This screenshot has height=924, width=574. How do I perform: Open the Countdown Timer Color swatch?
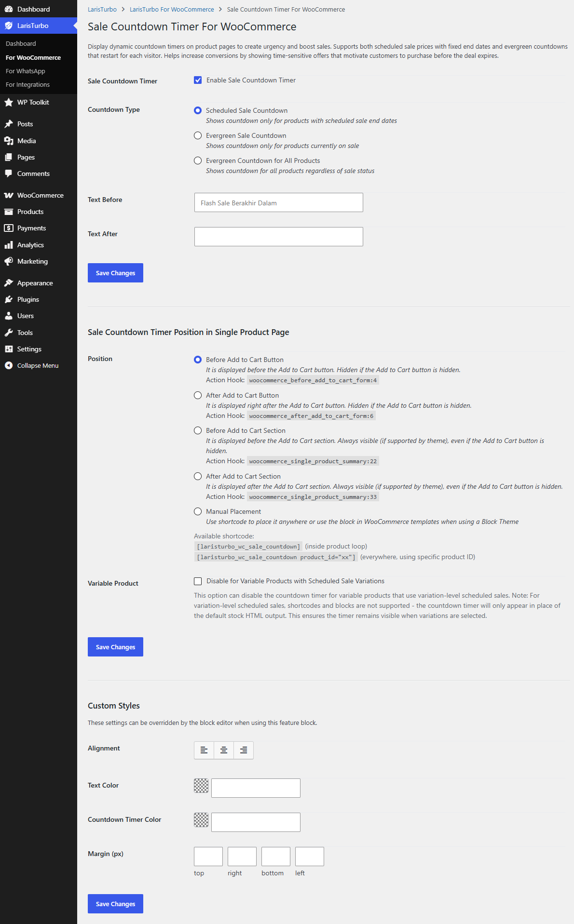tap(201, 820)
